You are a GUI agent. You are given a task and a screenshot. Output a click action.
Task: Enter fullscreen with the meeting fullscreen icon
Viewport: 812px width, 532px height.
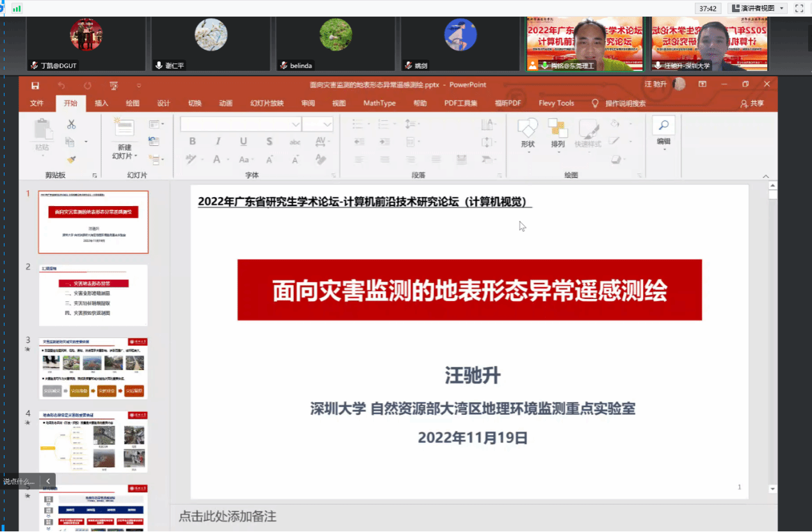tap(799, 8)
